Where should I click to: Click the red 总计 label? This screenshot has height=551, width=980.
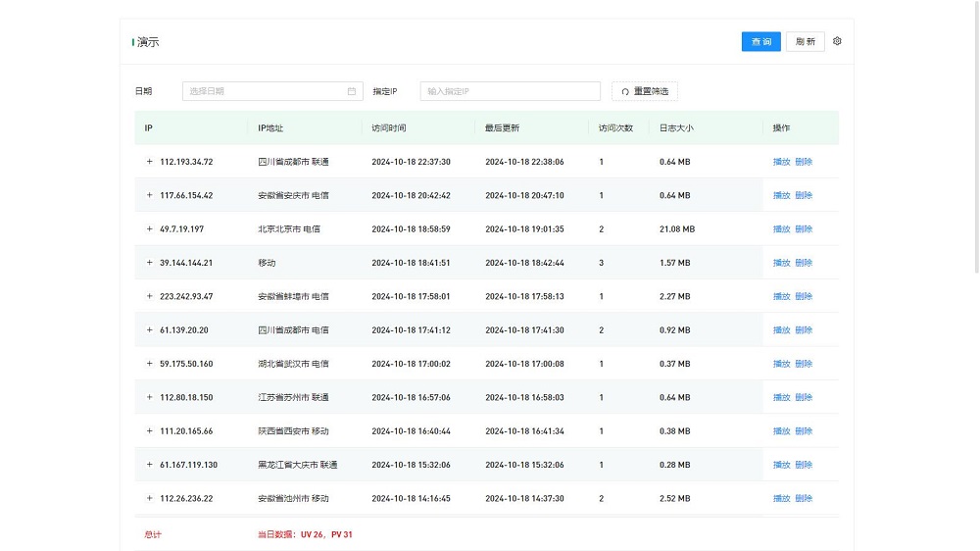(153, 534)
